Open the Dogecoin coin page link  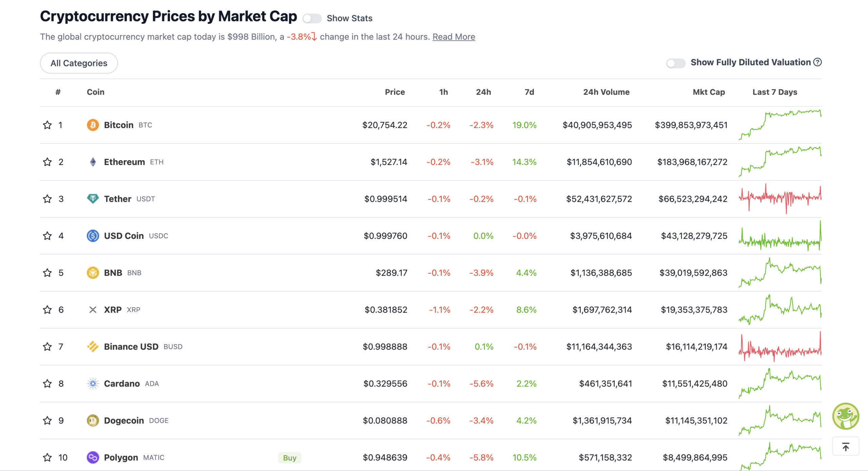pyautogui.click(x=124, y=421)
